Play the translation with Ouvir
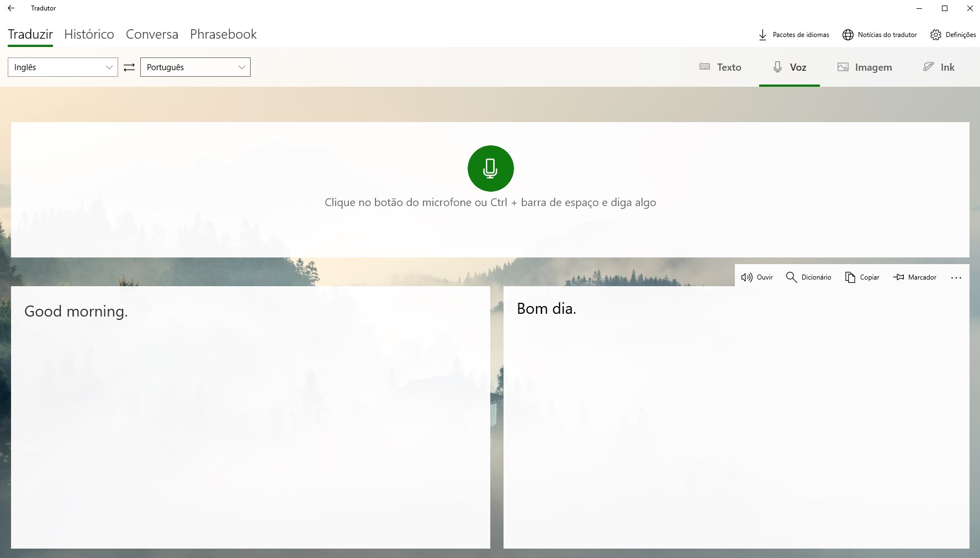This screenshot has width=980, height=558. coord(757,277)
